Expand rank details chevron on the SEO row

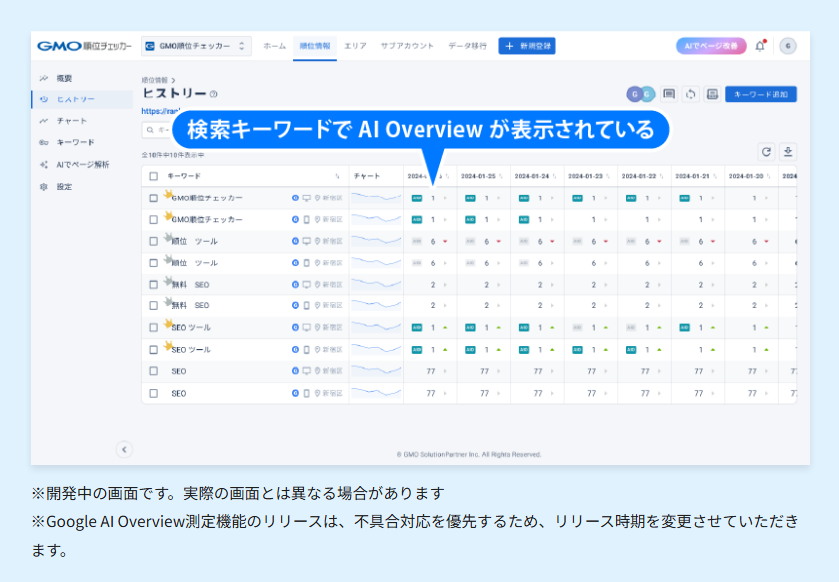[444, 369]
